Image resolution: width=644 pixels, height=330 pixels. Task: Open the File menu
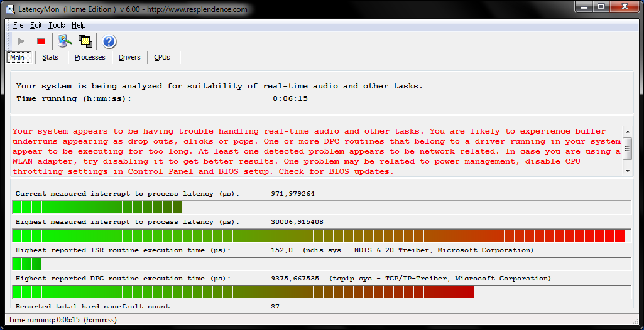[x=18, y=25]
